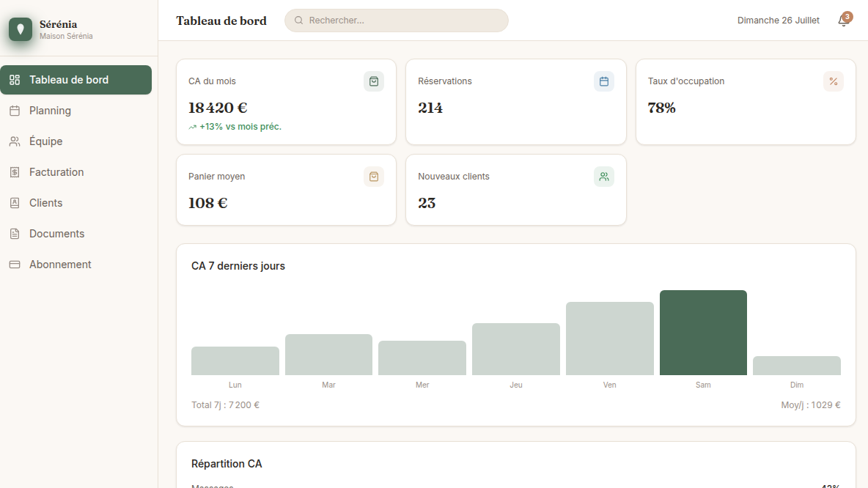
Task: Click the Sérénia logo pin icon
Action: pyautogui.click(x=21, y=29)
